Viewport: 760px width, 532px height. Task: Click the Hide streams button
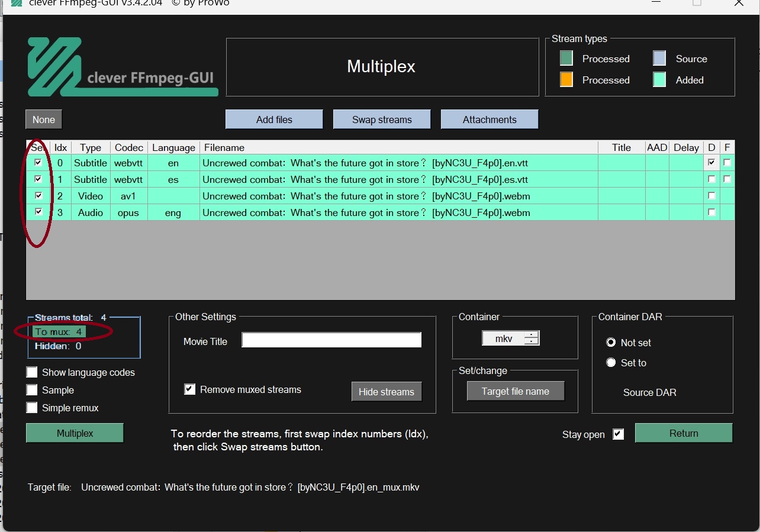[387, 392]
